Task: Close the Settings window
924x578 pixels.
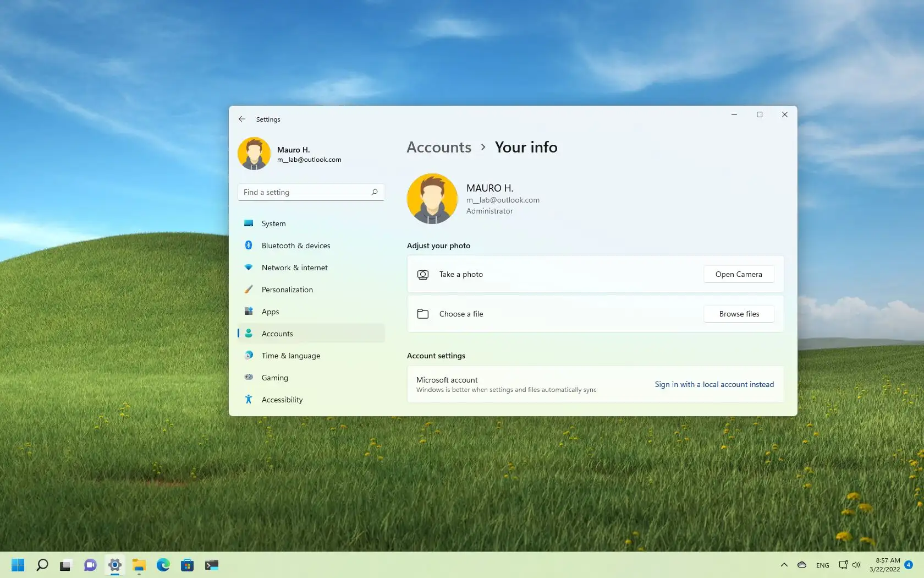Action: tap(785, 114)
